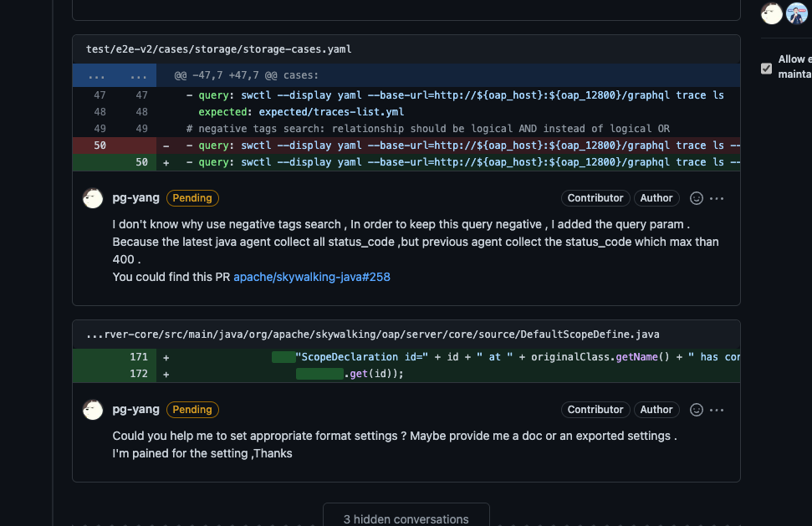Image resolution: width=812 pixels, height=526 pixels.
Task: Click the ScopeDeclaration id= code line
Action: [406, 357]
